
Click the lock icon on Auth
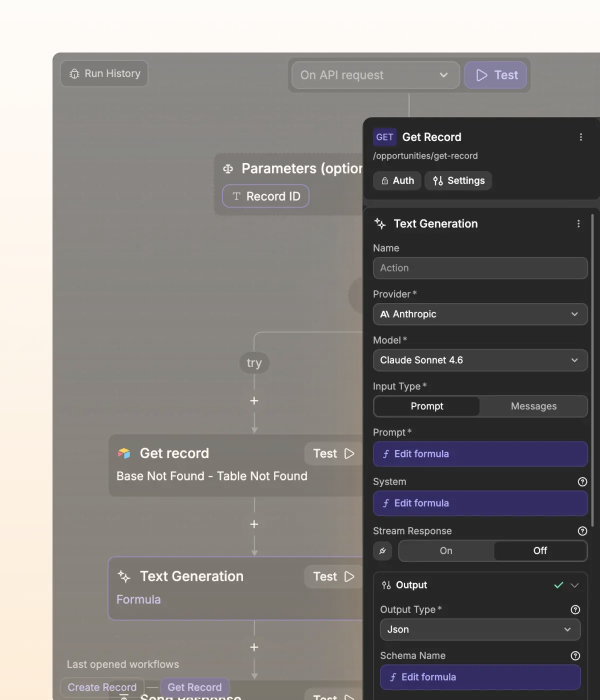pyautogui.click(x=384, y=181)
